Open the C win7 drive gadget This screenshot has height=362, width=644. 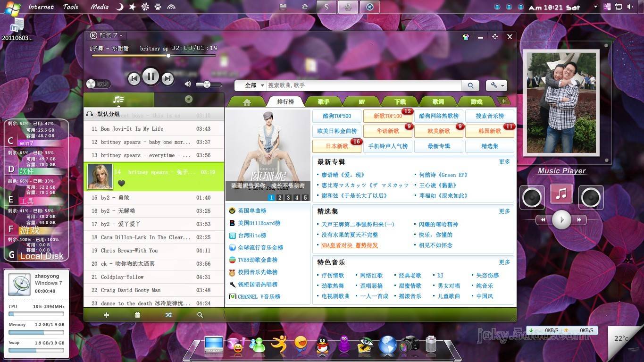click(36, 134)
